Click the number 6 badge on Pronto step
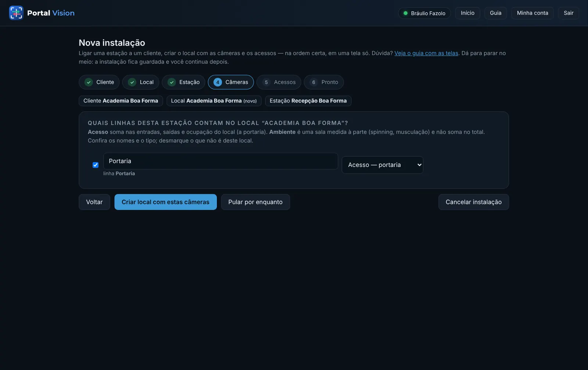 click(313, 82)
